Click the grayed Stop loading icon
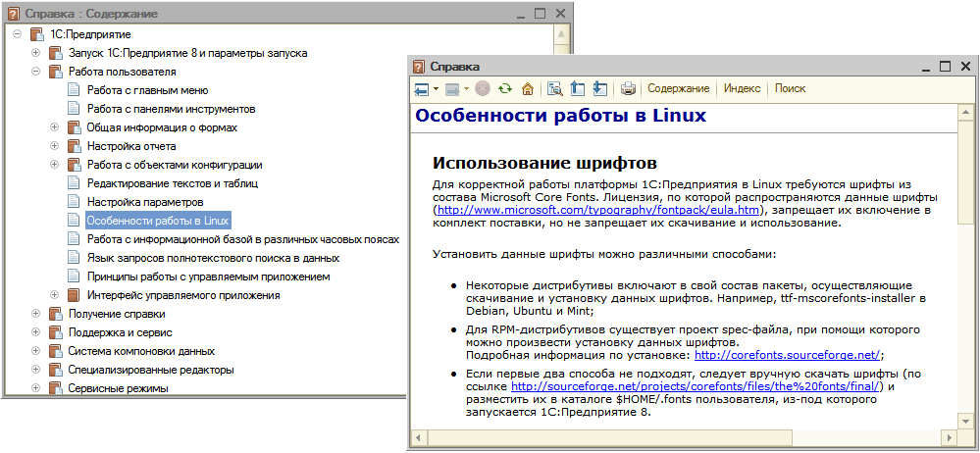Screen dimensions: 980x453 [x=483, y=89]
